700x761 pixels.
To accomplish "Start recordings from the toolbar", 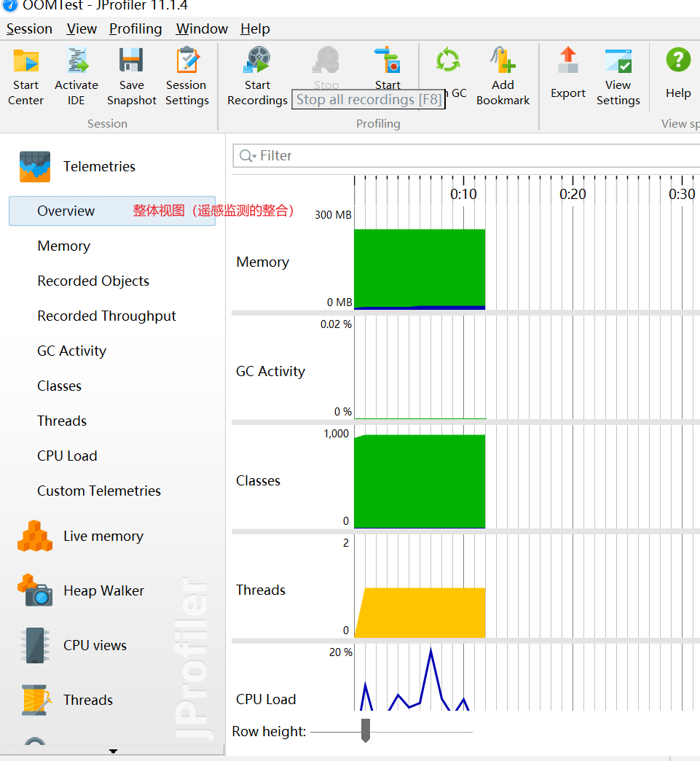I will (x=257, y=77).
